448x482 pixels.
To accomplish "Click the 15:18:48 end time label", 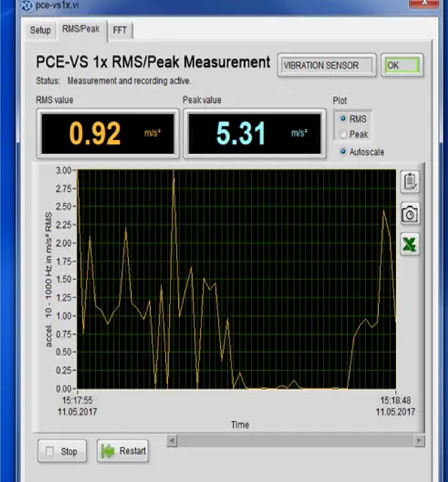I will pos(396,401).
